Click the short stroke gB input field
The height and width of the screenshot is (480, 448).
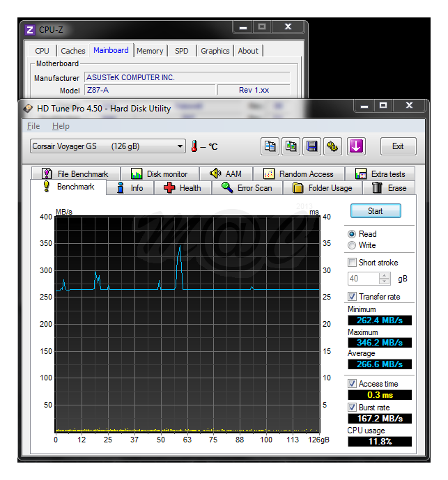coord(364,279)
